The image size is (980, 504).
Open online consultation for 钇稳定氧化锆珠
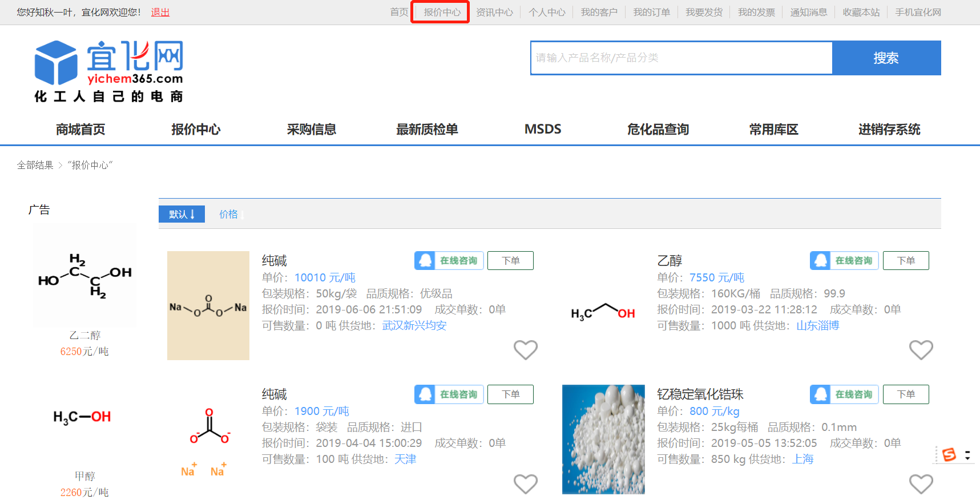pos(844,394)
